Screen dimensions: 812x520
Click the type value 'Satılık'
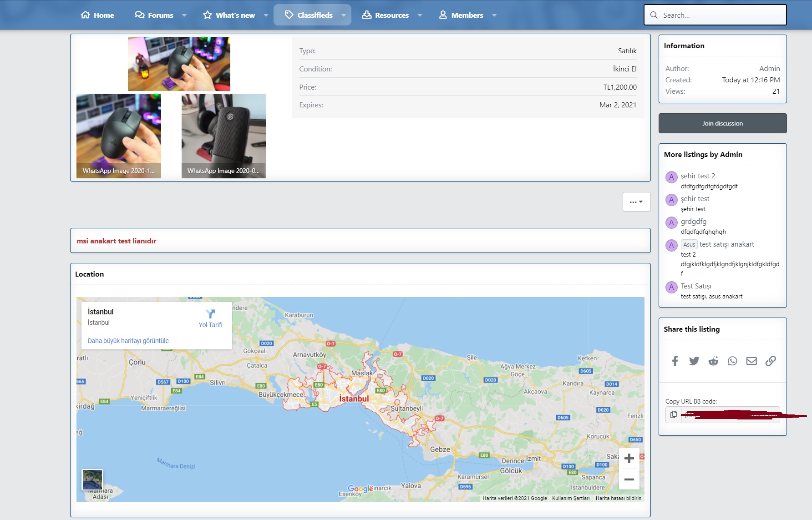coord(627,50)
